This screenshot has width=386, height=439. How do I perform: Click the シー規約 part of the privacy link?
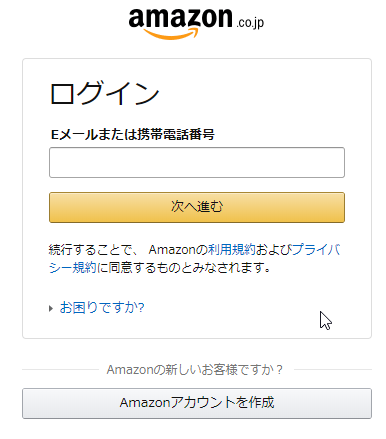72,267
